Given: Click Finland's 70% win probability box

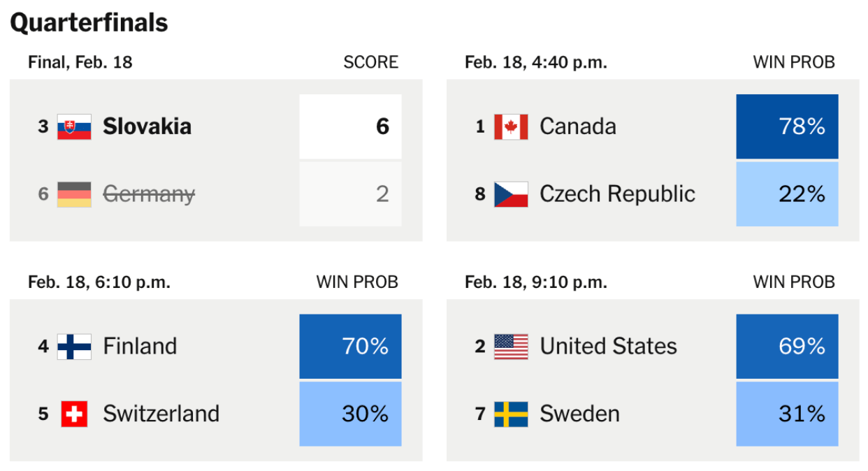Looking at the screenshot, I should click(x=350, y=347).
